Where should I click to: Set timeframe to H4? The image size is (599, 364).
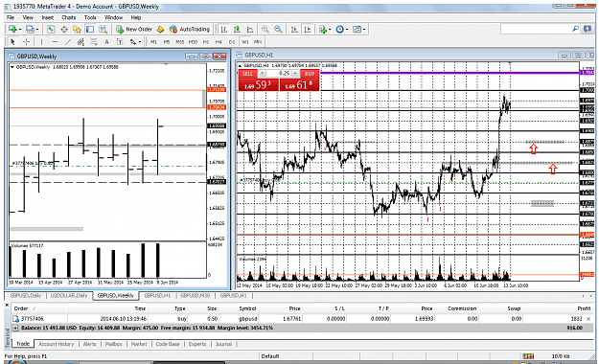[219, 41]
